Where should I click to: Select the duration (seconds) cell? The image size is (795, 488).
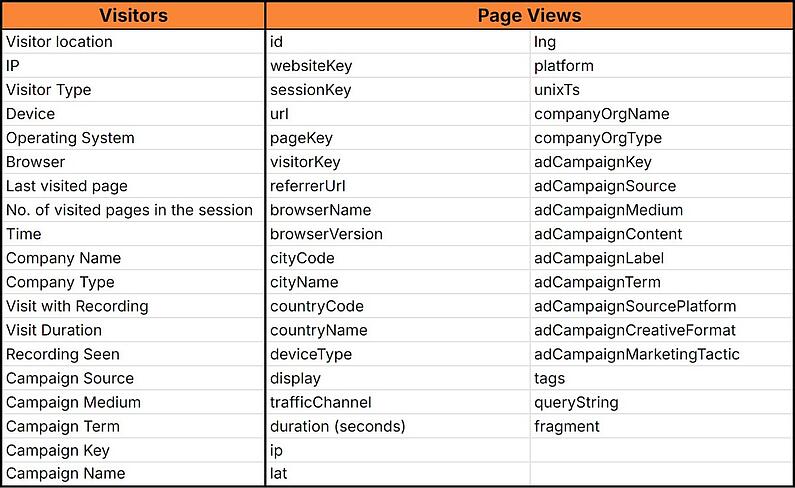coord(398,426)
